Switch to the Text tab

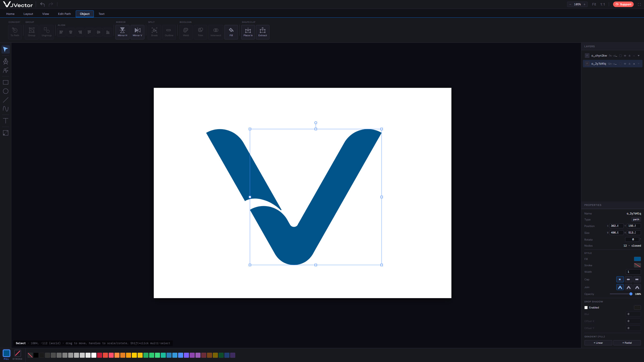coord(101,14)
